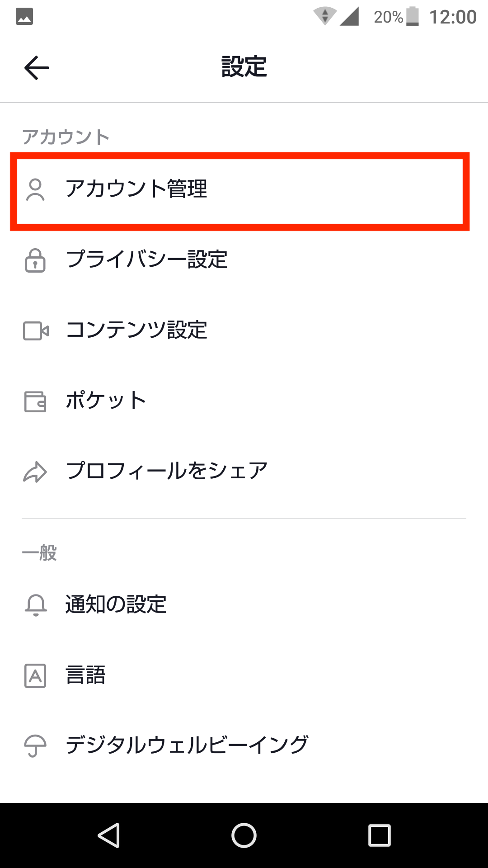Open デジタルウェルビーイング settings
The height and width of the screenshot is (868, 488).
(187, 745)
